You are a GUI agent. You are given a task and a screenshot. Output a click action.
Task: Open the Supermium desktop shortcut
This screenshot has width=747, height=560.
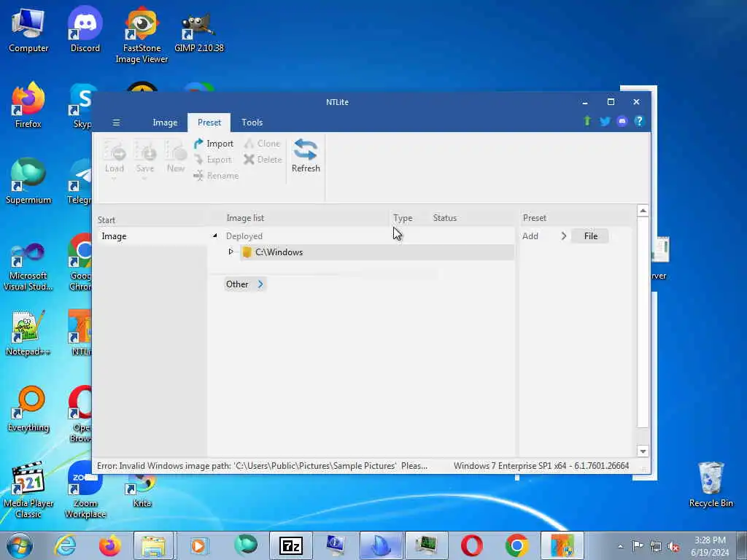[28, 182]
